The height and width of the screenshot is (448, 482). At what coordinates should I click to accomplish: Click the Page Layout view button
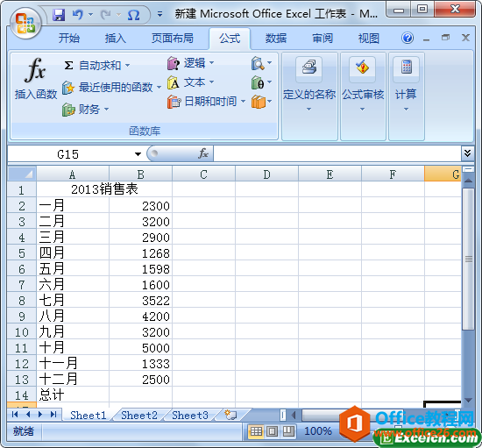(272, 431)
